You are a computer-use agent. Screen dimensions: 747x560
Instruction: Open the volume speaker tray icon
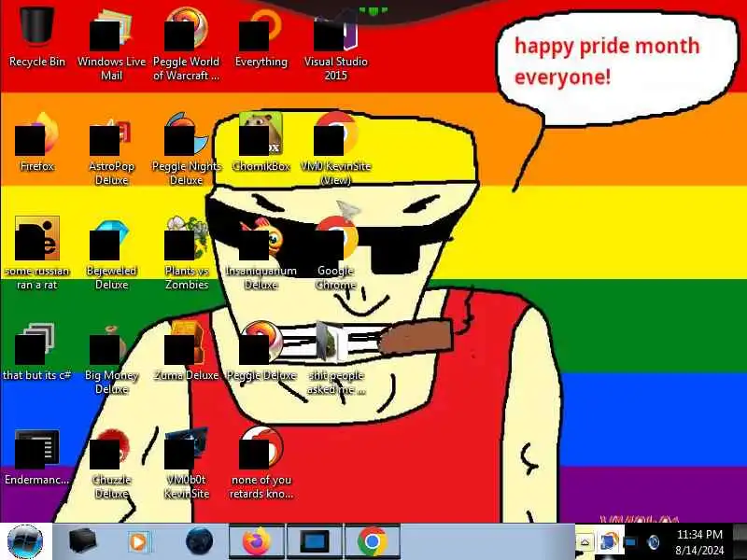click(x=654, y=542)
